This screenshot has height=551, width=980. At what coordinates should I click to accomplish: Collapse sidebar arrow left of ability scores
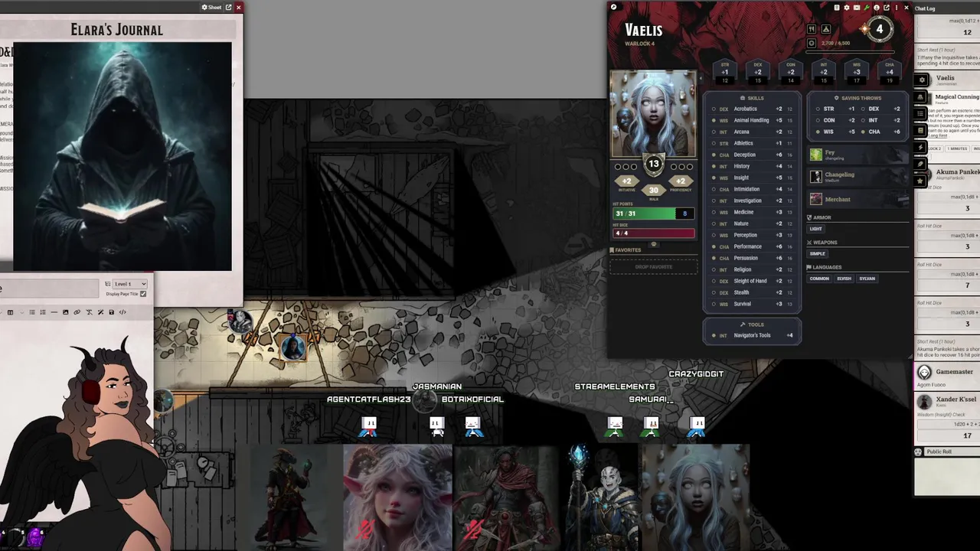701,78
